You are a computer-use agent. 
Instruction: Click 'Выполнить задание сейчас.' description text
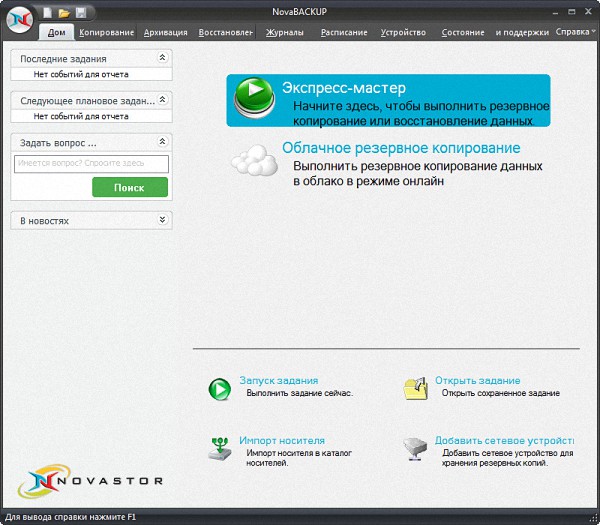(300, 393)
